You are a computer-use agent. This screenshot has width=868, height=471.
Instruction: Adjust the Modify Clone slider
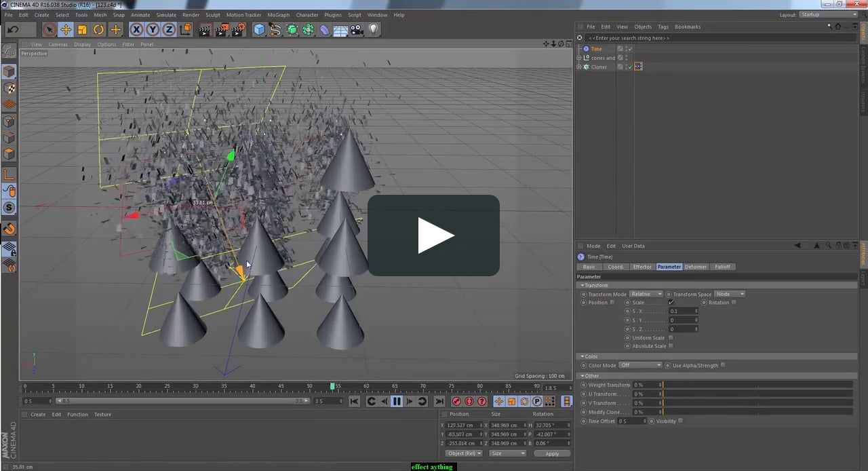coord(757,412)
